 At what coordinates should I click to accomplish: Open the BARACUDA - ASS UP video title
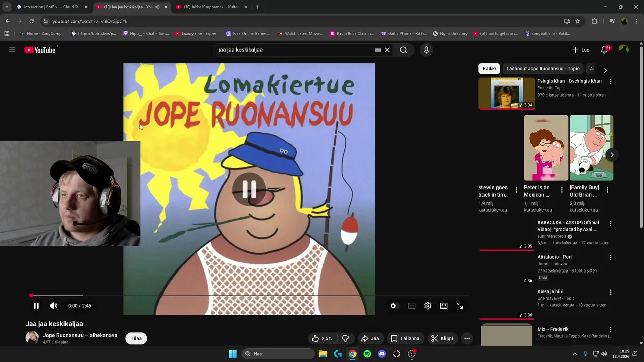click(568, 226)
